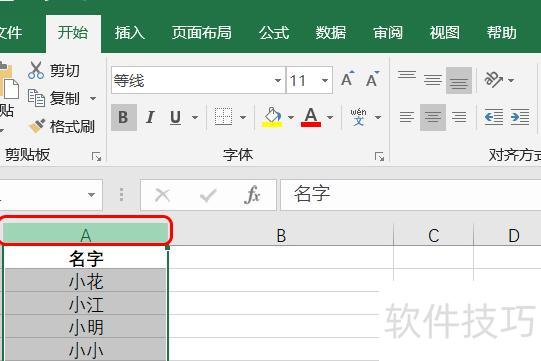The height and width of the screenshot is (361, 541).
Task: Expand the Copy dropdown arrow
Action: (93, 99)
